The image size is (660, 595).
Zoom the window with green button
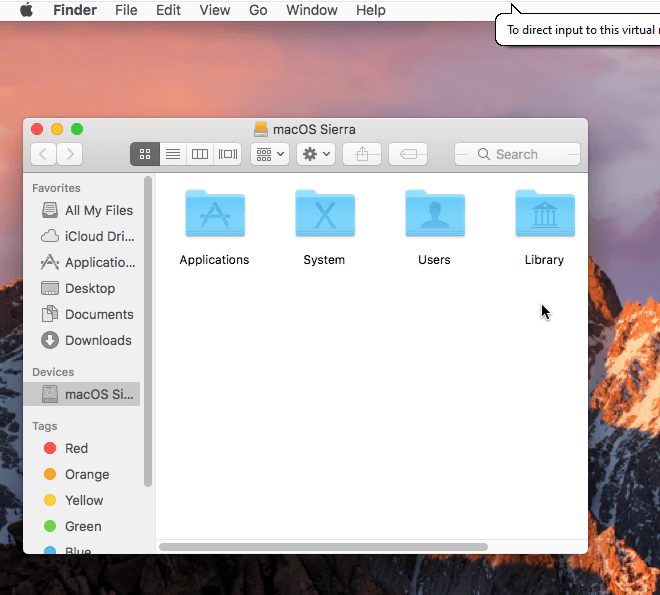click(77, 129)
